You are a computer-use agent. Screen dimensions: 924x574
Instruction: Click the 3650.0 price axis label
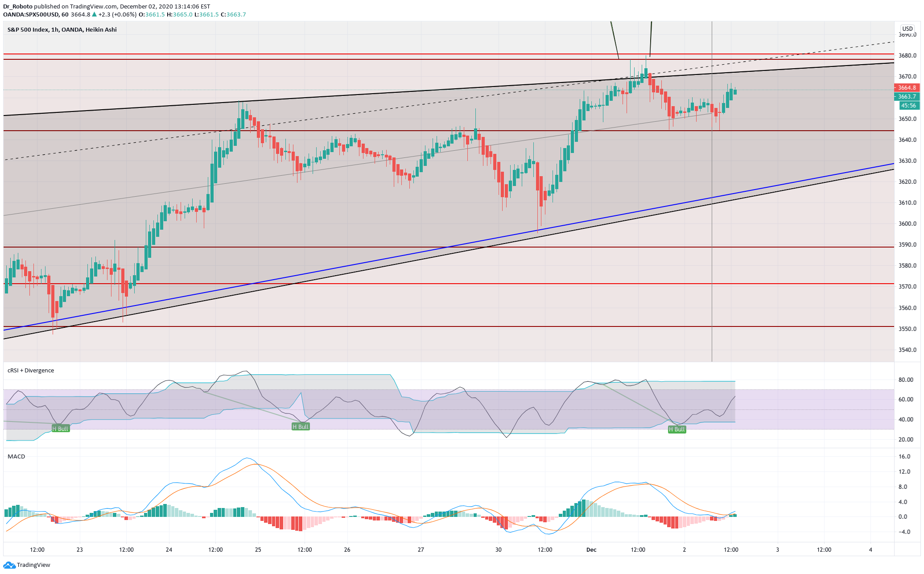(x=907, y=119)
